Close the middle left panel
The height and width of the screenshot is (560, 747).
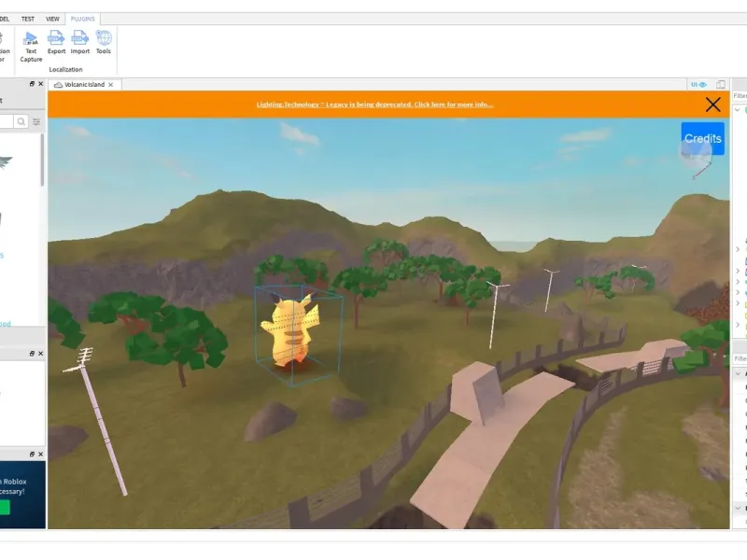click(x=40, y=354)
